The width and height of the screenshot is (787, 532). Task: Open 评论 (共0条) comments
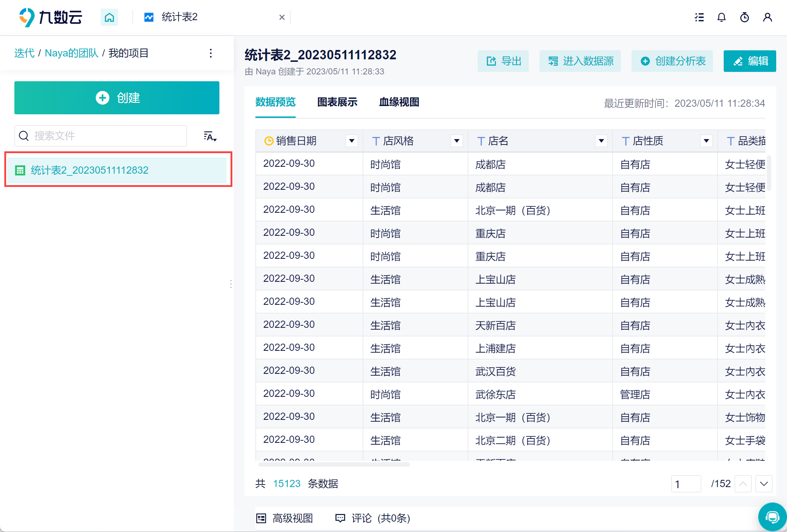click(x=373, y=518)
